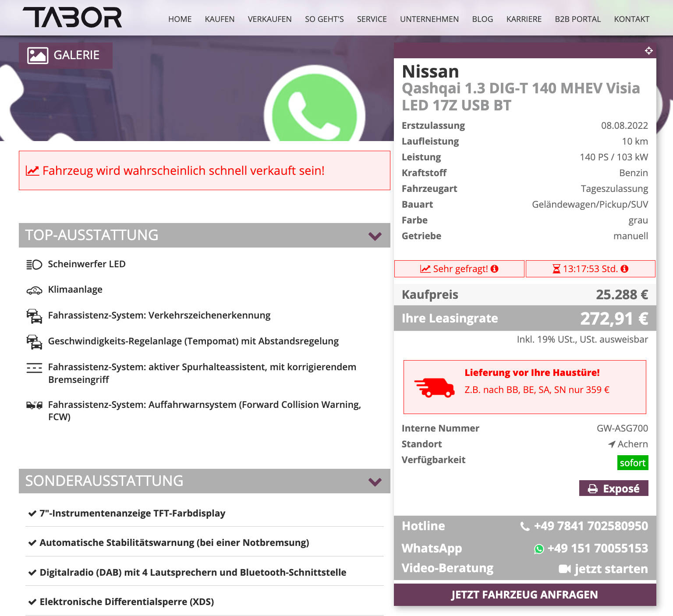Screen dimensions: 673x616
Task: Click Erstzulassung date 08.08.2022
Action: [x=624, y=126]
